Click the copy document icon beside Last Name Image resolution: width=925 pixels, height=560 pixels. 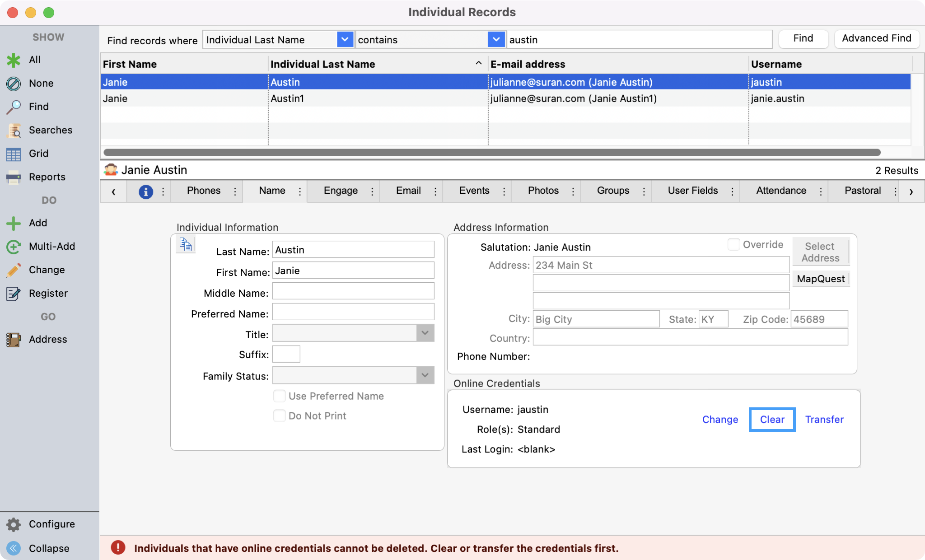click(x=186, y=244)
